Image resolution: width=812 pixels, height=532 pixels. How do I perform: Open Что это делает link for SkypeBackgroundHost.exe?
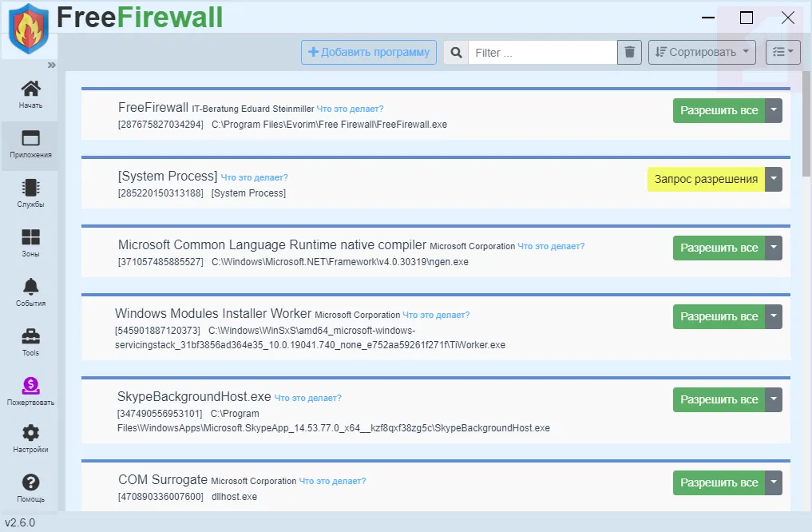[x=307, y=398]
